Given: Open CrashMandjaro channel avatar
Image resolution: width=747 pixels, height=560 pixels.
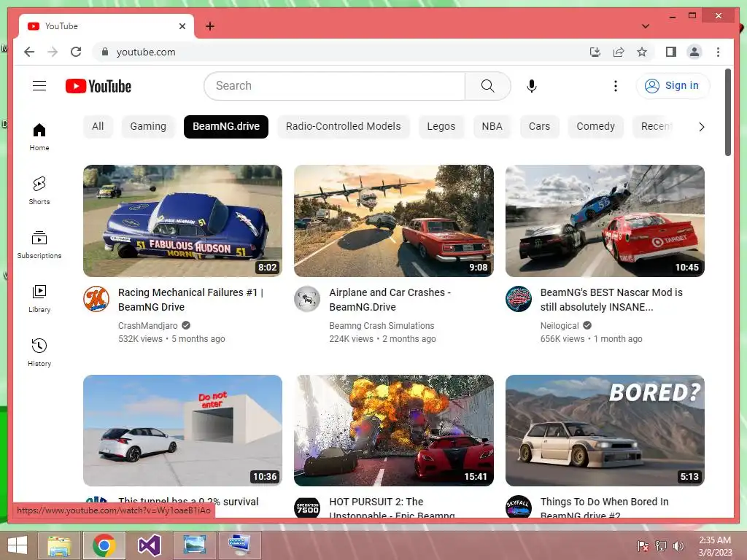Looking at the screenshot, I should [x=96, y=299].
